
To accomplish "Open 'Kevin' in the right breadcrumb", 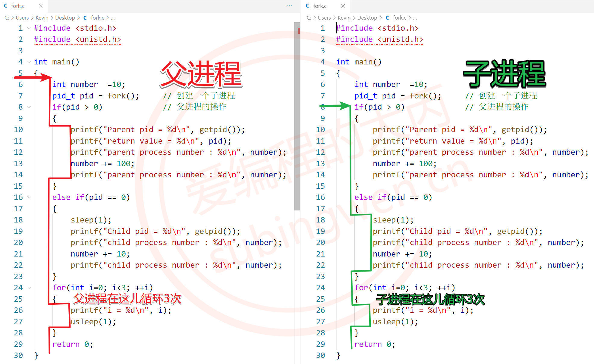I will 344,18.
